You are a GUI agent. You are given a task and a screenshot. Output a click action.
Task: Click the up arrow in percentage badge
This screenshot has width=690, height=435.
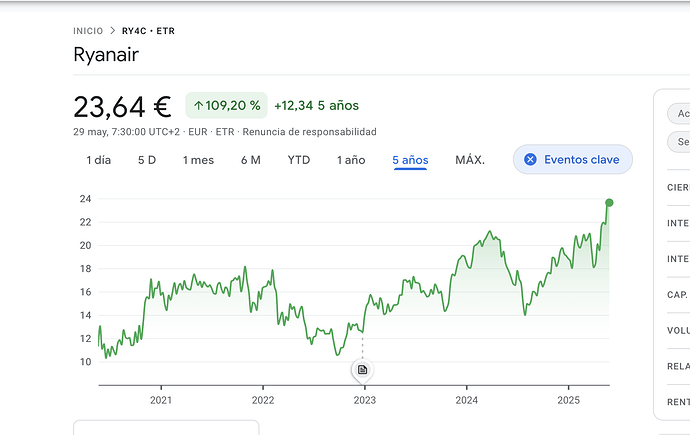pyautogui.click(x=198, y=106)
